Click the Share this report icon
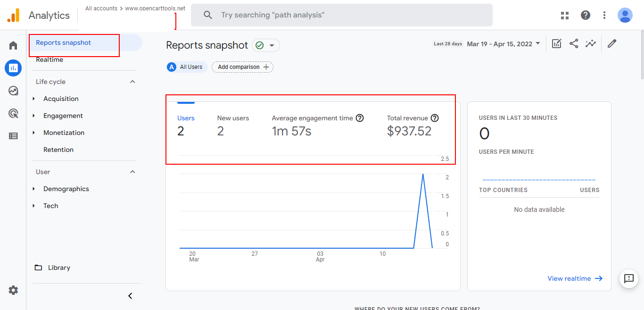 pos(574,44)
